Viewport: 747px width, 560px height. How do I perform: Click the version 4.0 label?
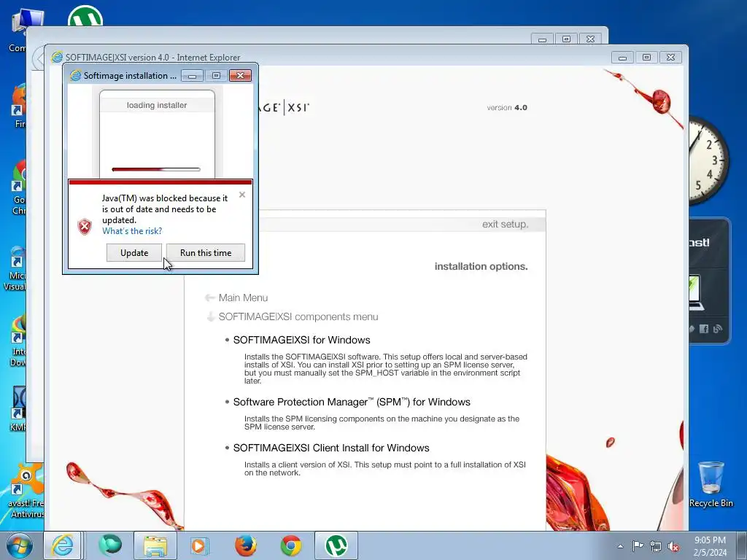point(507,108)
